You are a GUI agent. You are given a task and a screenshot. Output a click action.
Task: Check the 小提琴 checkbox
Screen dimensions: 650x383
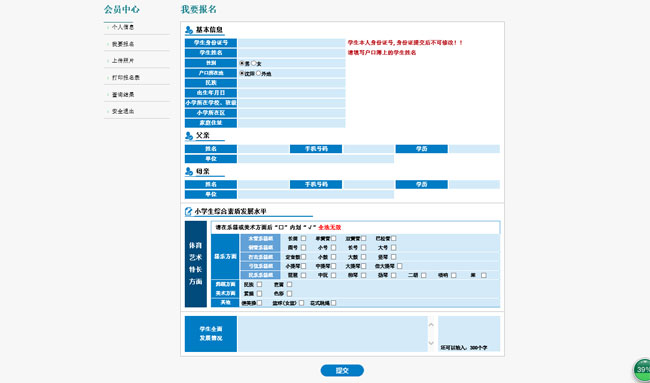(x=303, y=266)
